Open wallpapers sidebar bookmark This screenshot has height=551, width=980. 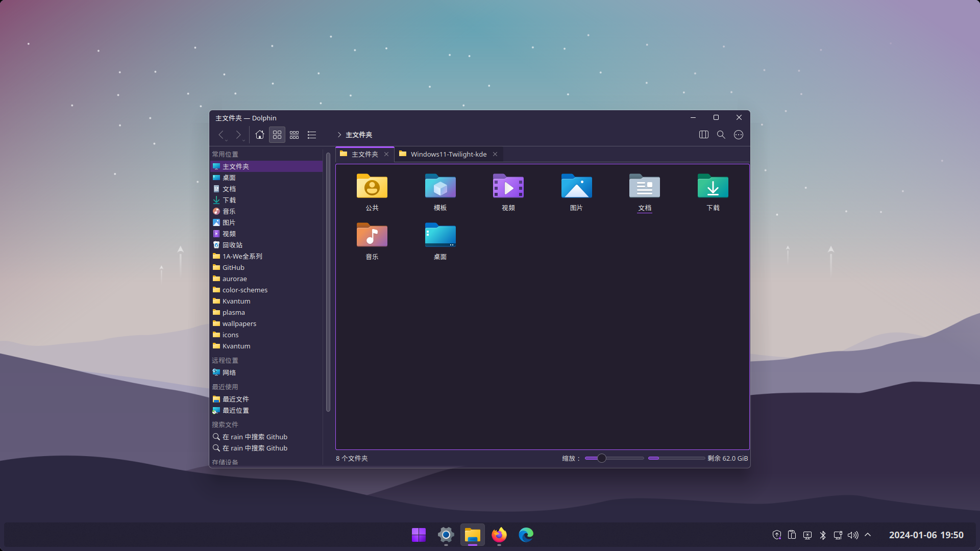click(x=266, y=323)
